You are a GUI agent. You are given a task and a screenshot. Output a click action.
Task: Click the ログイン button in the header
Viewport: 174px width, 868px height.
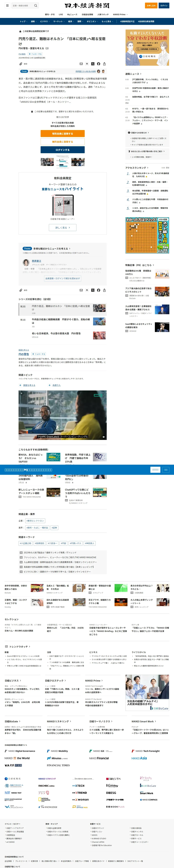tap(164, 5)
